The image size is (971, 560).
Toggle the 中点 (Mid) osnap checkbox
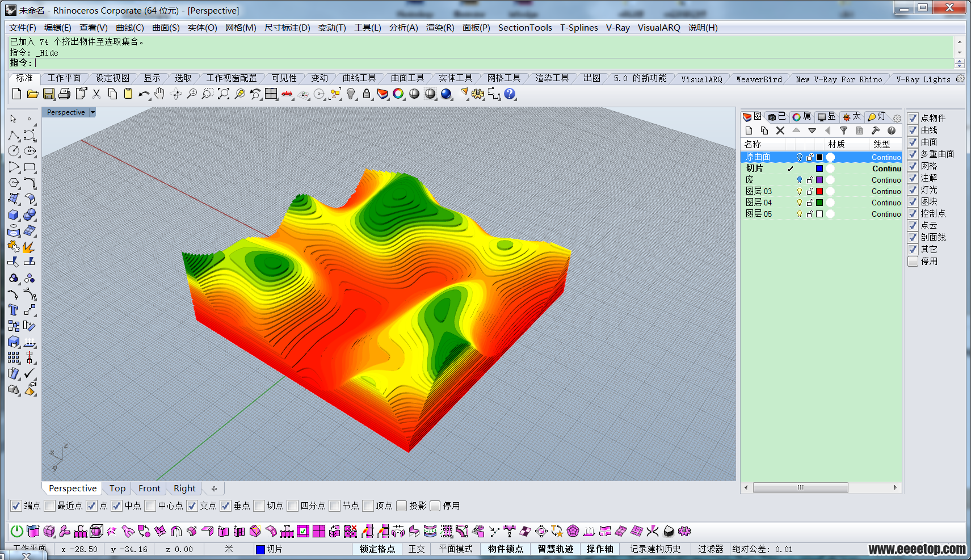[116, 506]
